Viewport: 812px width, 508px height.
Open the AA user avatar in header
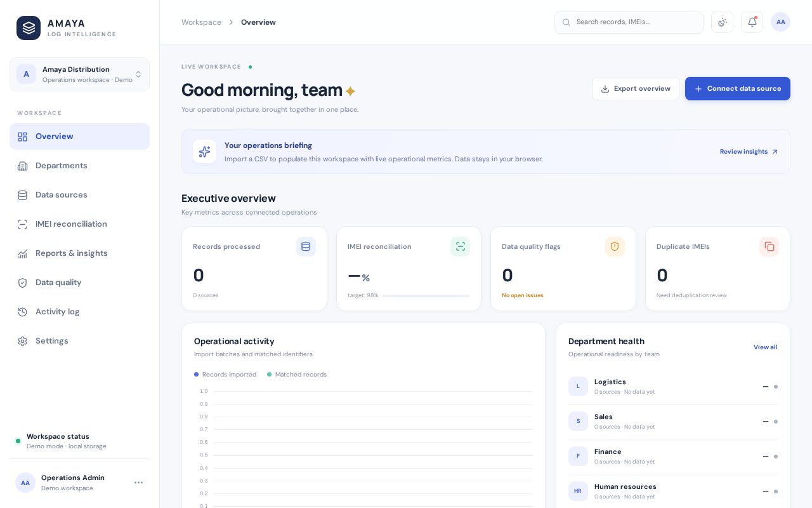[x=780, y=22]
